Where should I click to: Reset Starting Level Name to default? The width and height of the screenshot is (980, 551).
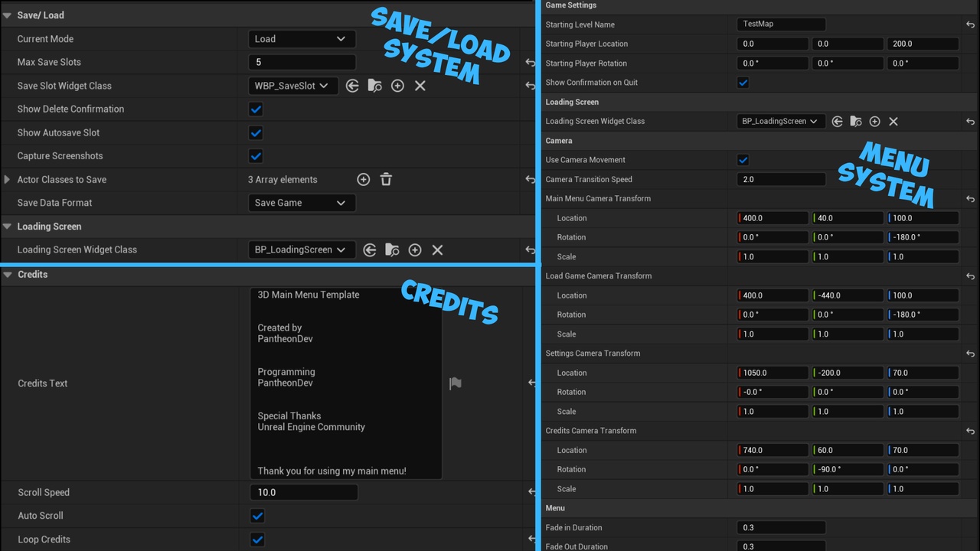click(970, 24)
